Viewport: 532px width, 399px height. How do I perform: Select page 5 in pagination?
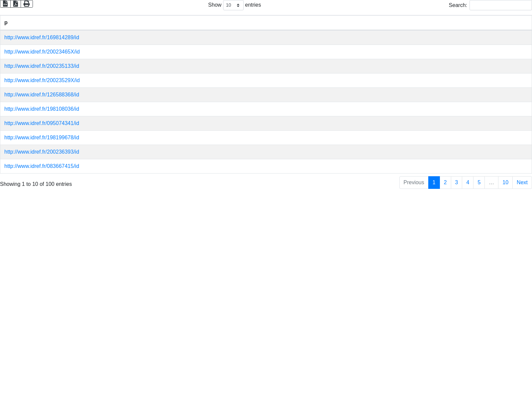479,183
